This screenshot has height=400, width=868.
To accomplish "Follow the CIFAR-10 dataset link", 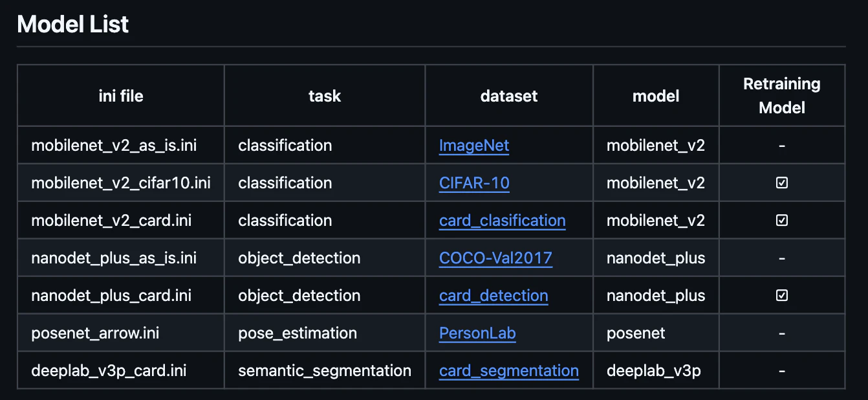I will point(474,183).
